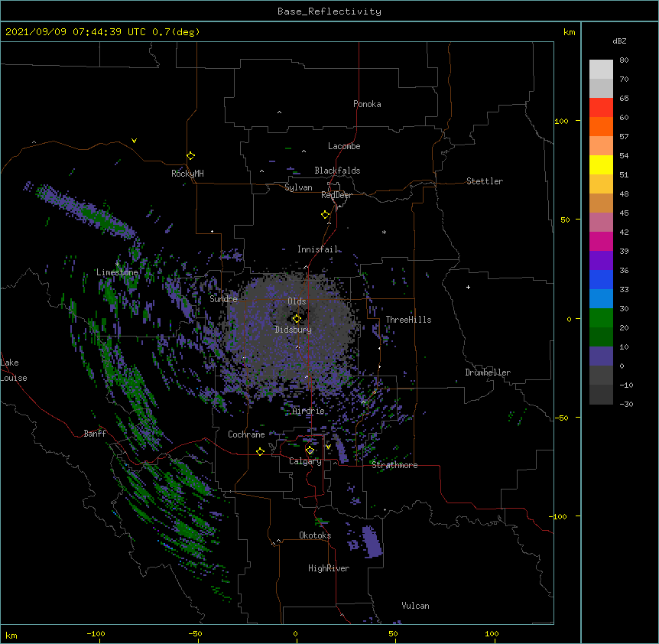Click the Limestone label

(117, 272)
